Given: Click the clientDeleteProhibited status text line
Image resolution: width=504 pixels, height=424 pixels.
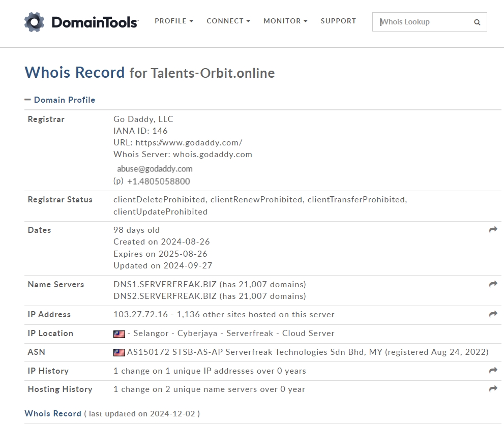Looking at the screenshot, I should coord(260,199).
